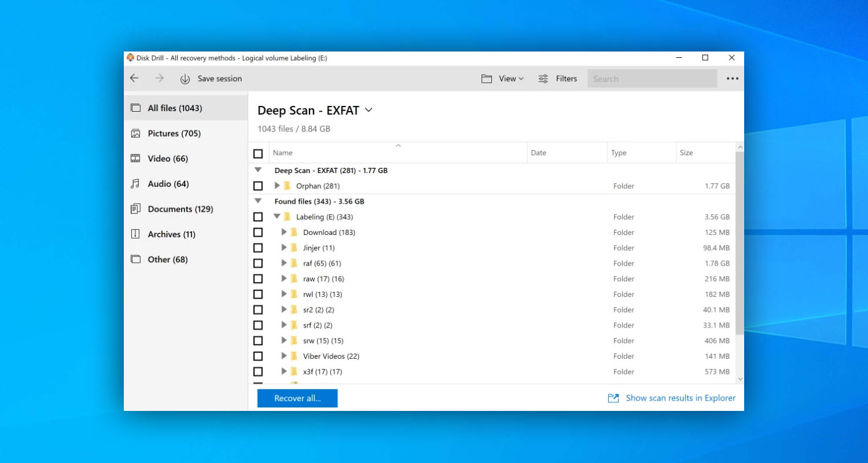868x463 pixels.
Task: Click the scrollbar up arrow
Action: pyautogui.click(x=740, y=147)
